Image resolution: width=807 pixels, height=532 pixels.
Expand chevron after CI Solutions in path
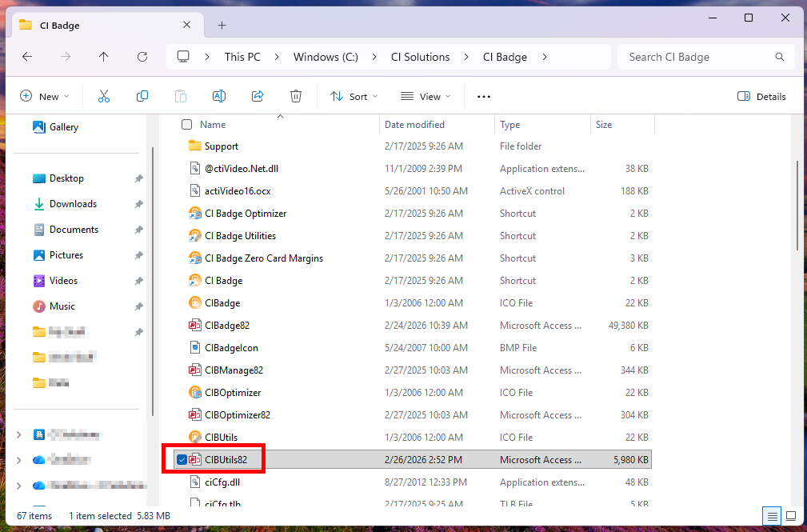466,57
